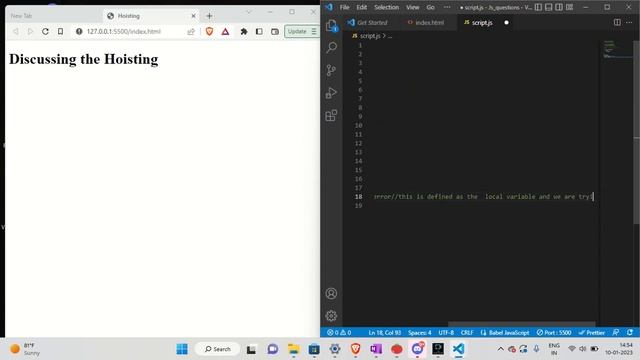The height and width of the screenshot is (360, 640).
Task: Open errors and warnings status item
Action: (339, 333)
